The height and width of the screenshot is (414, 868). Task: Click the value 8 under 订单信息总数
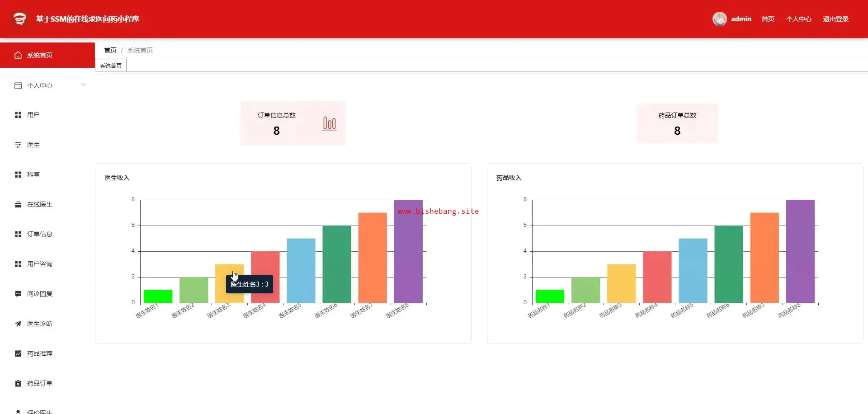pyautogui.click(x=277, y=131)
